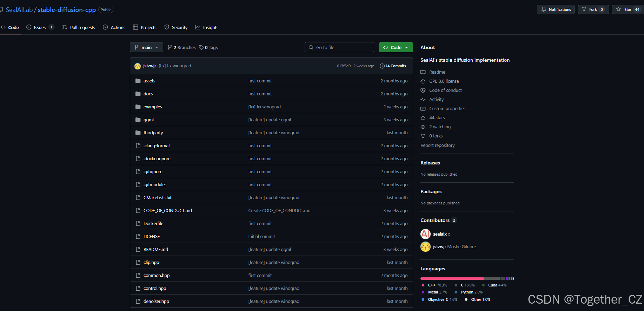Open control.hpp file
Viewport: 644px width, 311px height.
155,288
